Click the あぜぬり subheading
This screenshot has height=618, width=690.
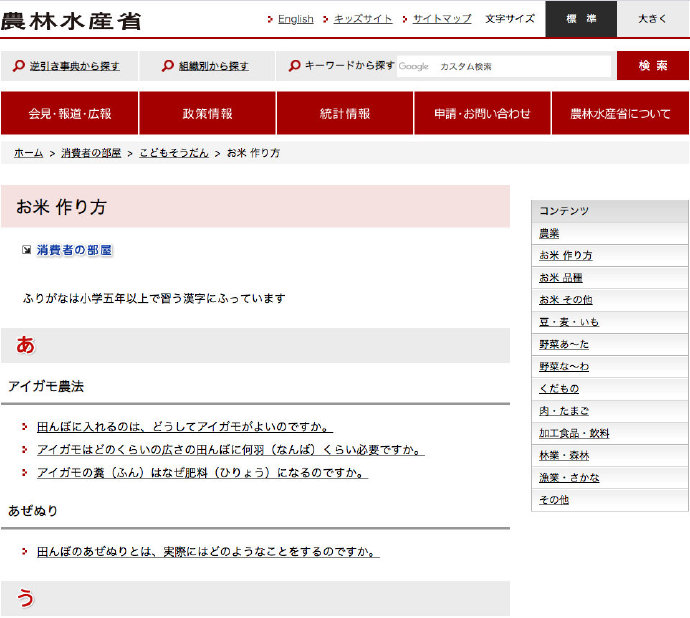point(33,511)
